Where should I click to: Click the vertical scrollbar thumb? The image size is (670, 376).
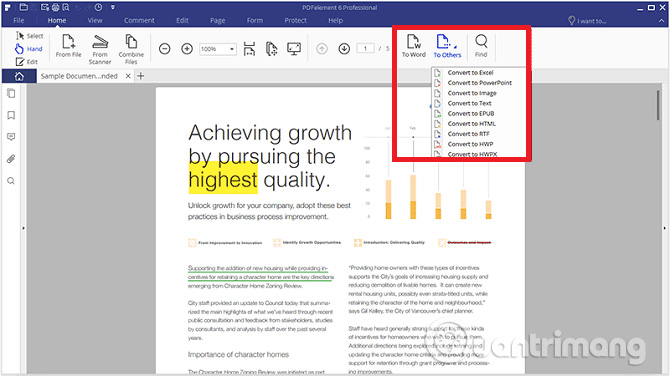[x=658, y=105]
